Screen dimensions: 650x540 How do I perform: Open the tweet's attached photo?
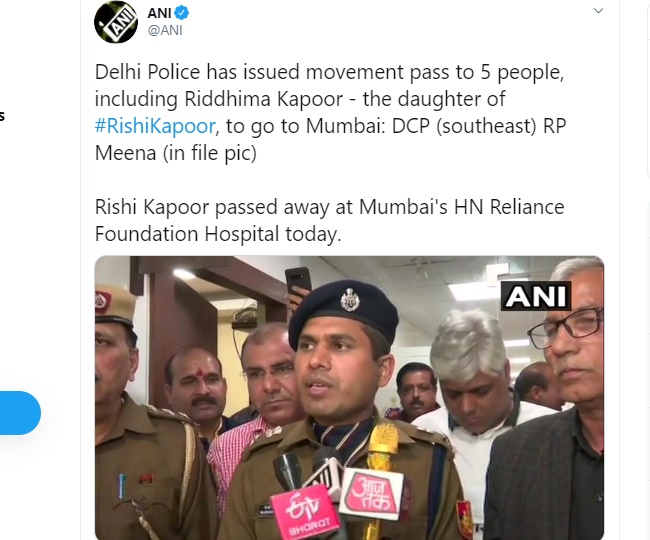tap(349, 397)
